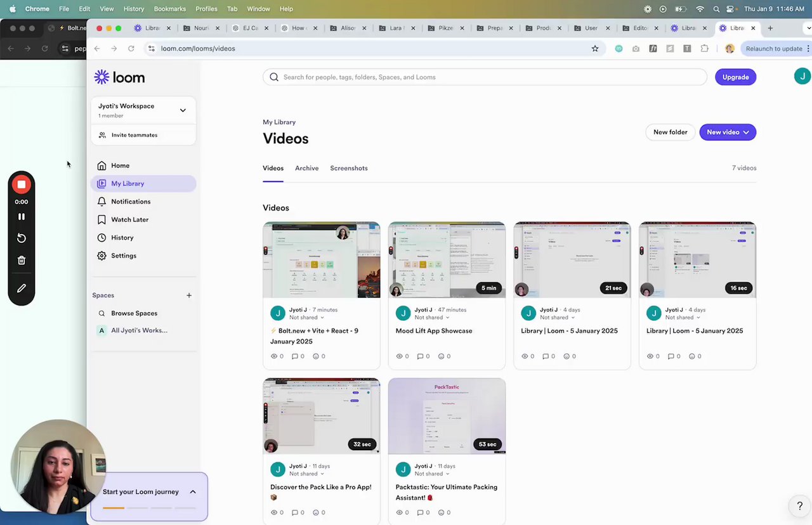Screen dimensions: 812x525
Task: Open Notifications in the sidebar
Action: coord(143,202)
